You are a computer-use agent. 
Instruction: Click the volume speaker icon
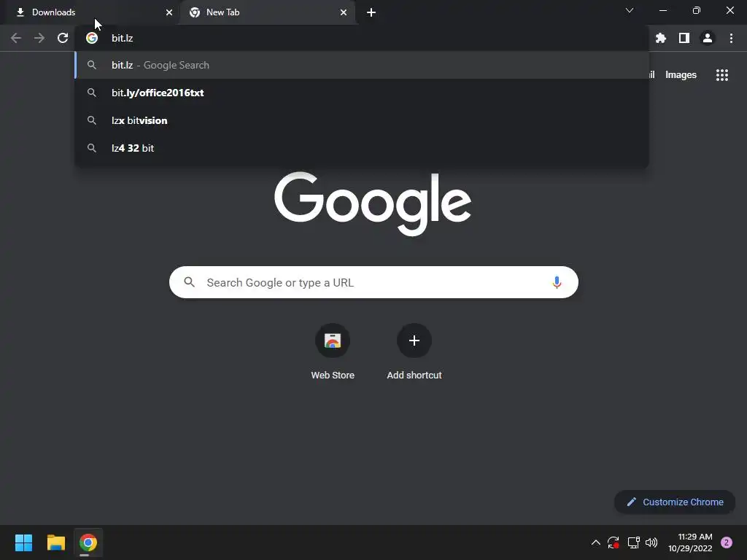(x=651, y=542)
